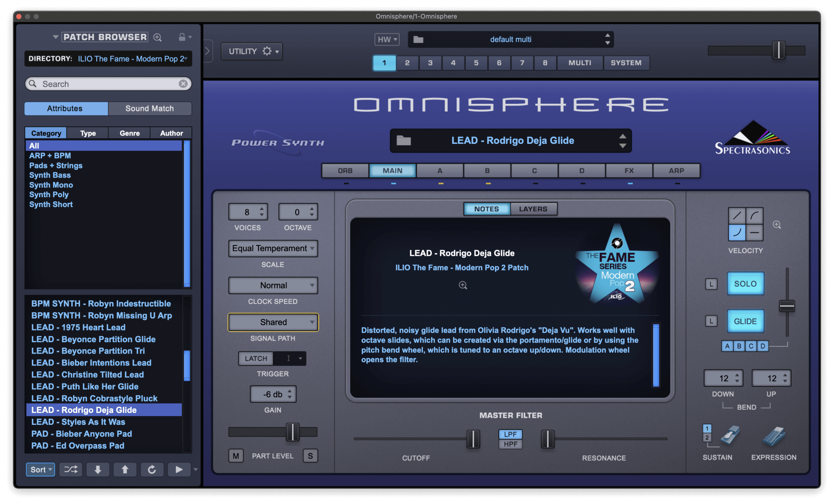Screen dimensions: 834x504
Task: Open the patch name folder icon
Action: coord(403,140)
